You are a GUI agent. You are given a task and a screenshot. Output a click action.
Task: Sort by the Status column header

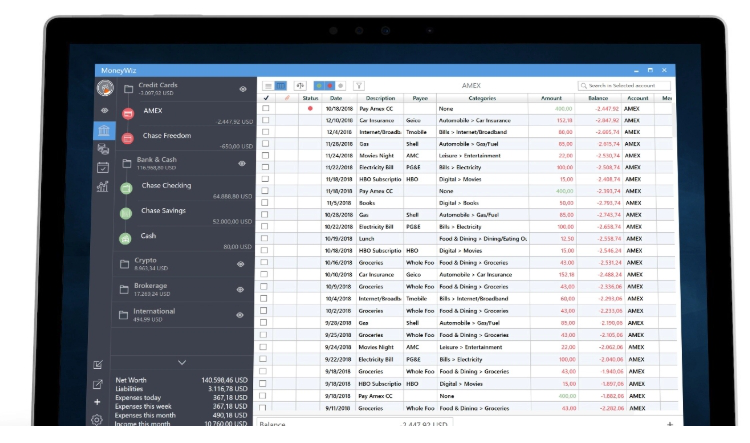(310, 98)
